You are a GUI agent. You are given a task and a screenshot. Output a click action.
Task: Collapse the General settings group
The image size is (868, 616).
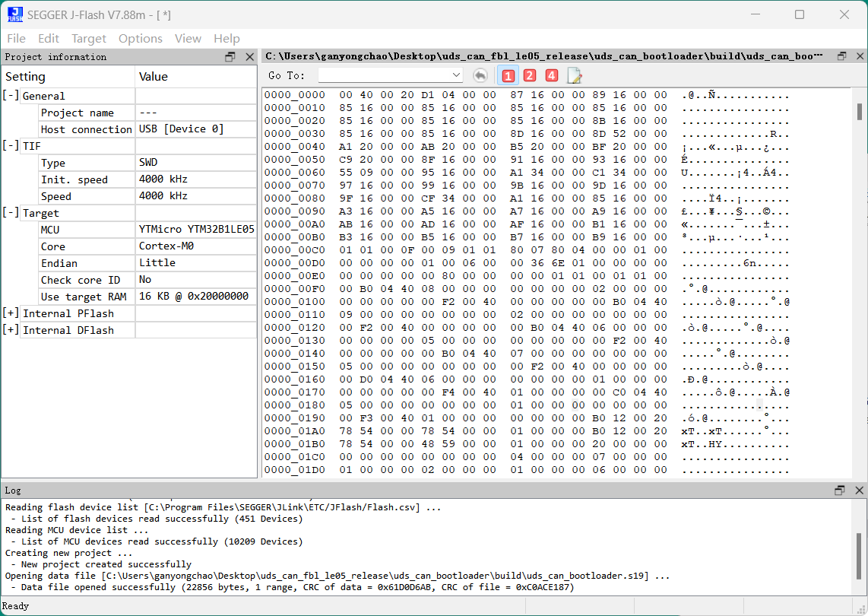[11, 95]
